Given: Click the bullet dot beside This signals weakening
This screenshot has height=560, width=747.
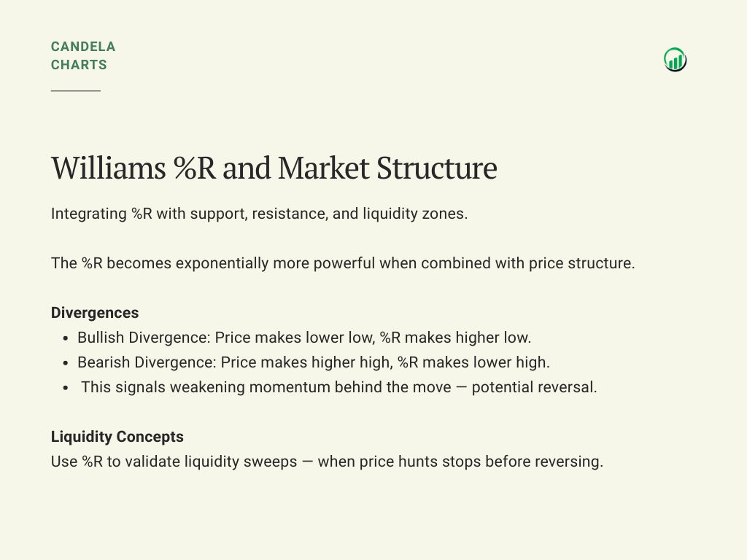Looking at the screenshot, I should point(66,388).
